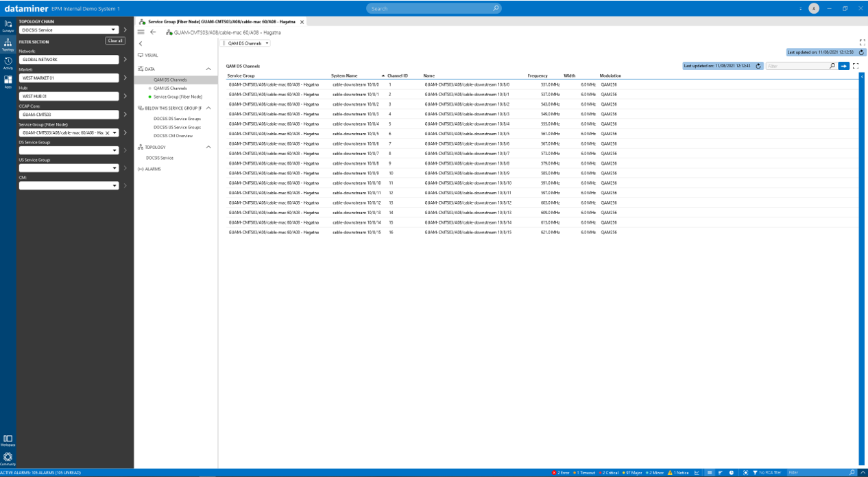Collapse the navigation pane with the chevron
Image resolution: width=868 pixels, height=477 pixels.
tap(141, 43)
